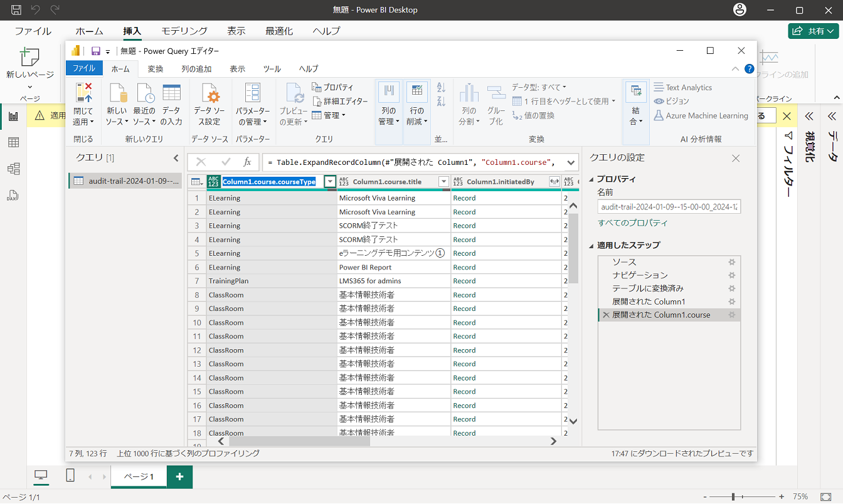Switch to 変換 (Transform) ribbon tab
843x504 pixels.
[x=156, y=69]
